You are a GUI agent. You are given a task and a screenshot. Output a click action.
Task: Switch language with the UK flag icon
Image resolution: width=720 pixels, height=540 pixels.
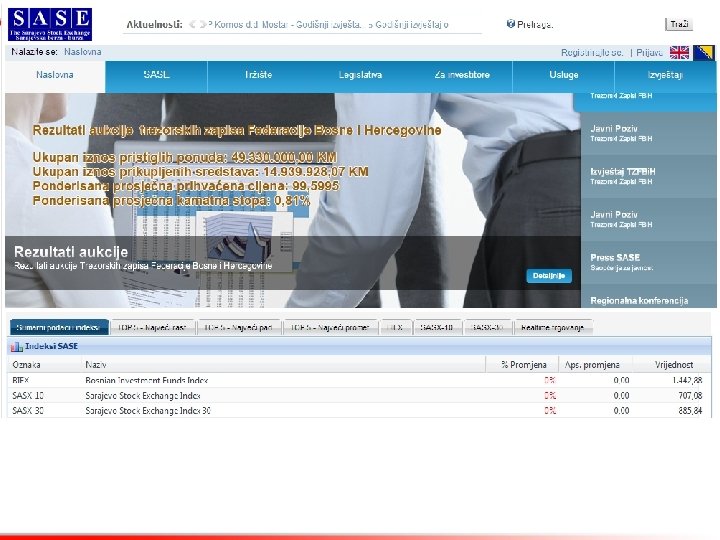coord(679,53)
